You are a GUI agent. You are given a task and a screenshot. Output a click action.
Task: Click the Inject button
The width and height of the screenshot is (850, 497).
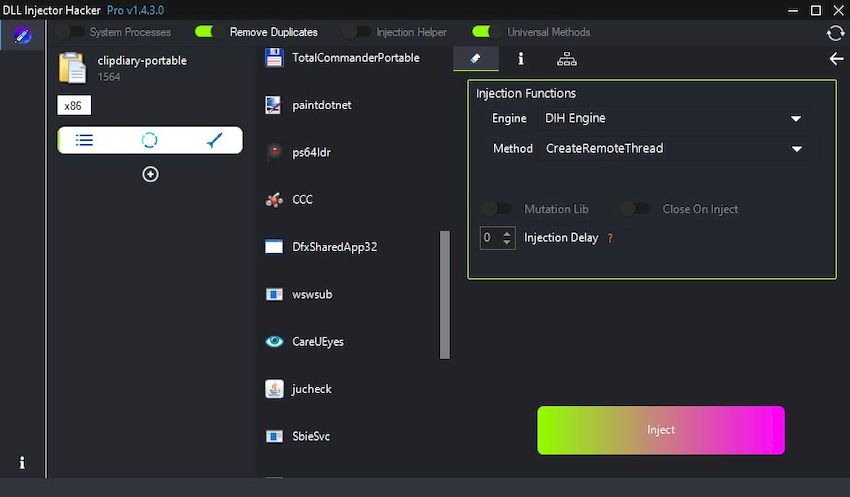click(661, 430)
